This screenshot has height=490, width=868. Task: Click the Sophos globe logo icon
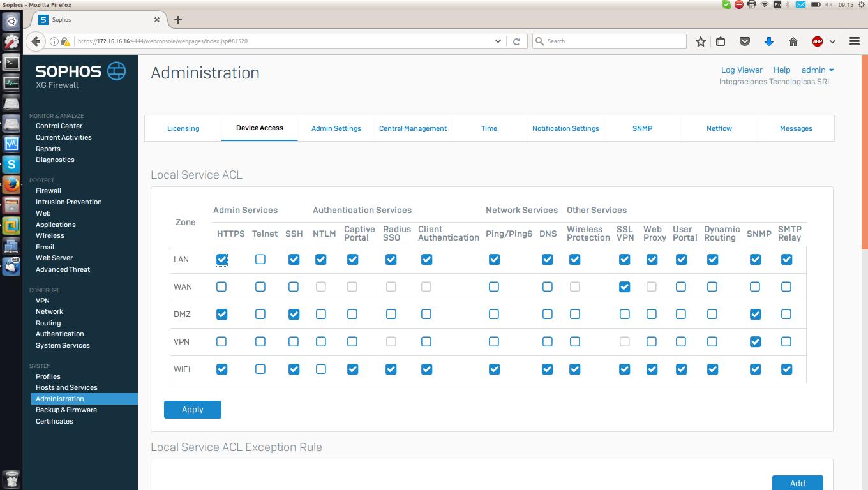[x=116, y=71]
